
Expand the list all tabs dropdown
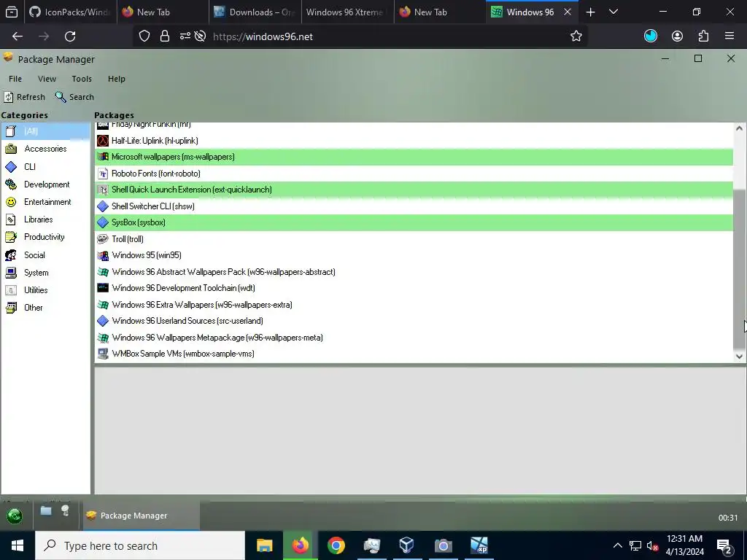pyautogui.click(x=614, y=12)
